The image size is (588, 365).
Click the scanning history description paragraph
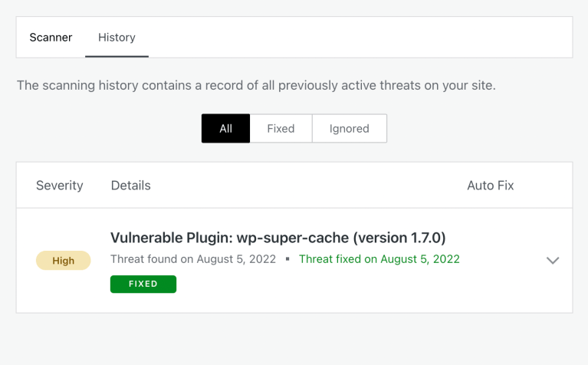click(256, 85)
